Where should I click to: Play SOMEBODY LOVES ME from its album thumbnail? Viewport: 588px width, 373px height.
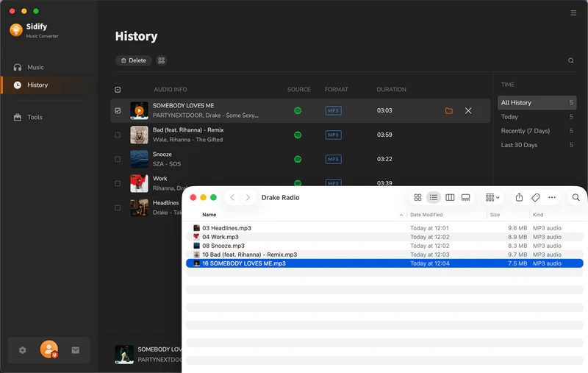point(139,110)
